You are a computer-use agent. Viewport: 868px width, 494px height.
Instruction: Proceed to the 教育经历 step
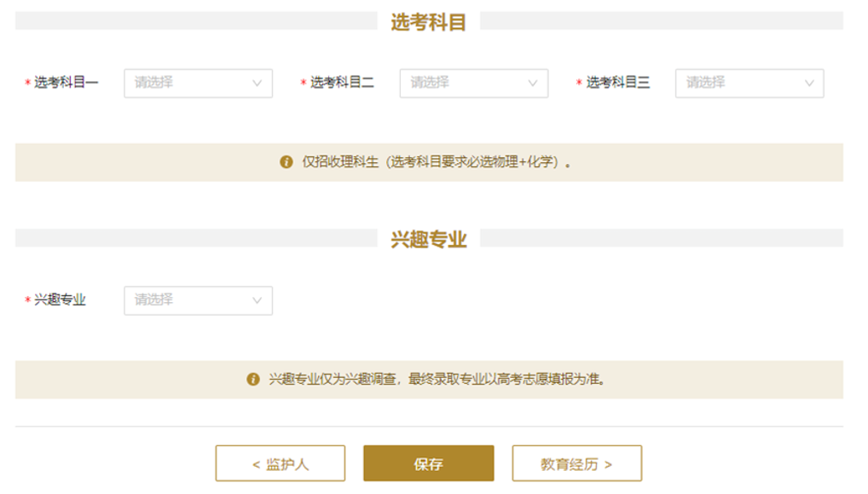tap(576, 464)
